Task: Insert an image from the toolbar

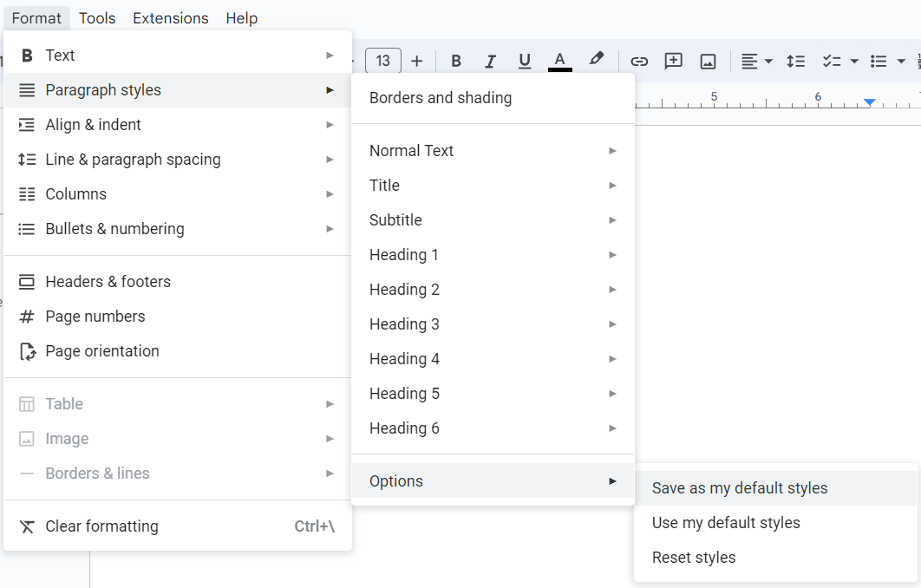Action: [x=709, y=61]
